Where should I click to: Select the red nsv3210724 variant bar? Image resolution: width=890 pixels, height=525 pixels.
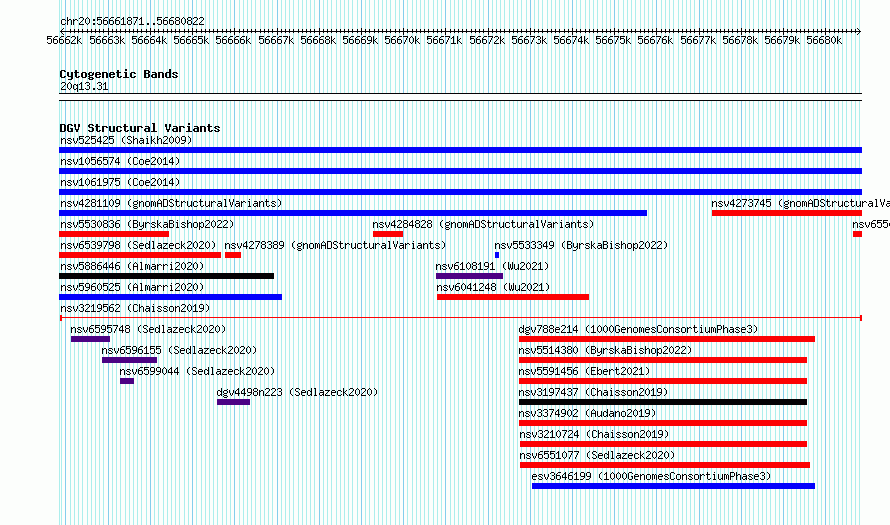click(664, 444)
